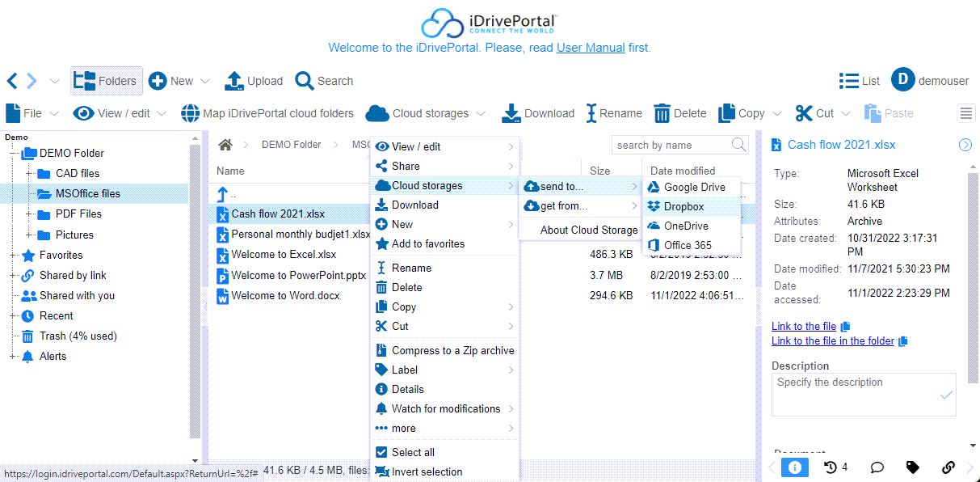
Task: Collapse the DEMO Folder tree node
Action: tap(13, 153)
